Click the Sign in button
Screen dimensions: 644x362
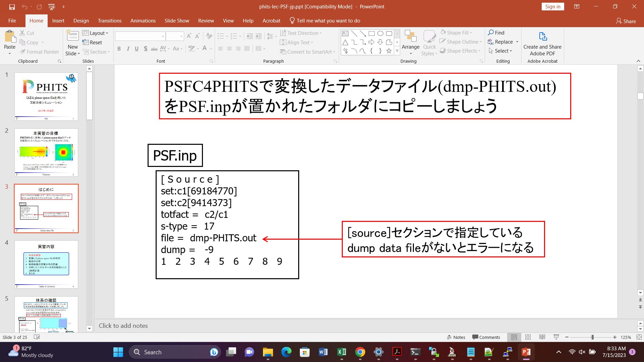pyautogui.click(x=552, y=7)
